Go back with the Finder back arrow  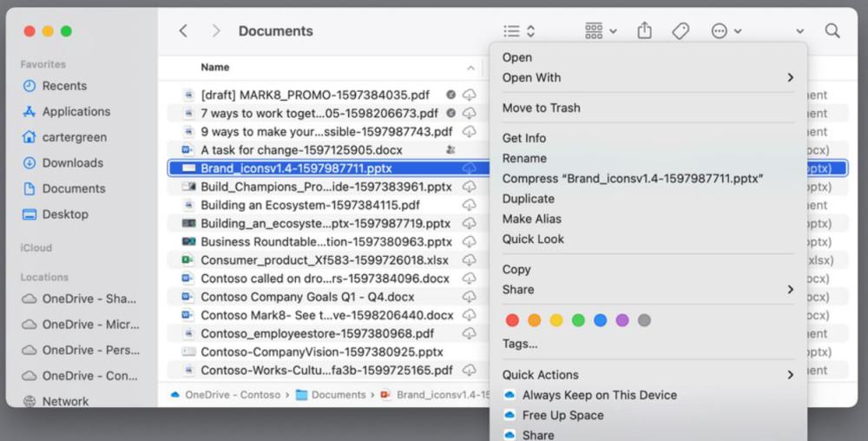tap(183, 31)
